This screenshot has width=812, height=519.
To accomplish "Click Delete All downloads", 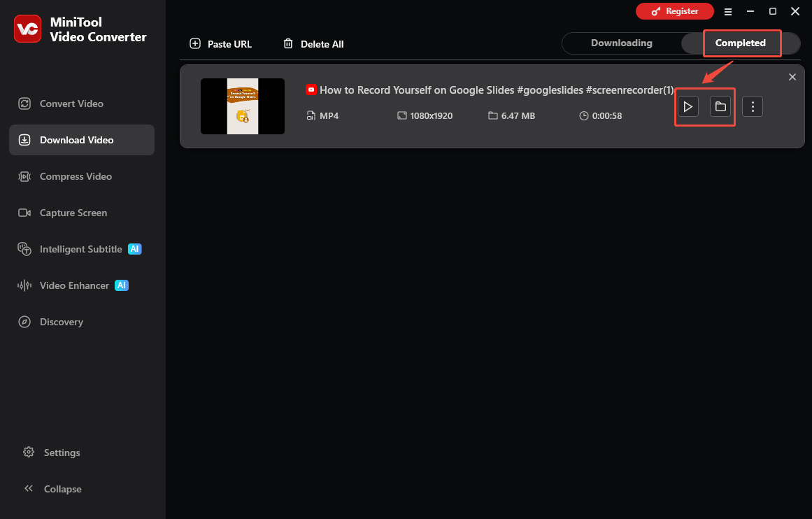I will pyautogui.click(x=313, y=44).
